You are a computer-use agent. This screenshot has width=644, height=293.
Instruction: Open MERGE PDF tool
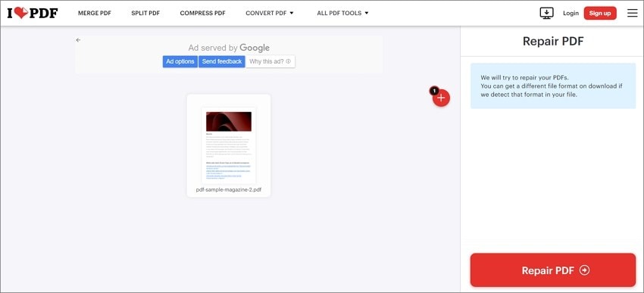tap(95, 13)
